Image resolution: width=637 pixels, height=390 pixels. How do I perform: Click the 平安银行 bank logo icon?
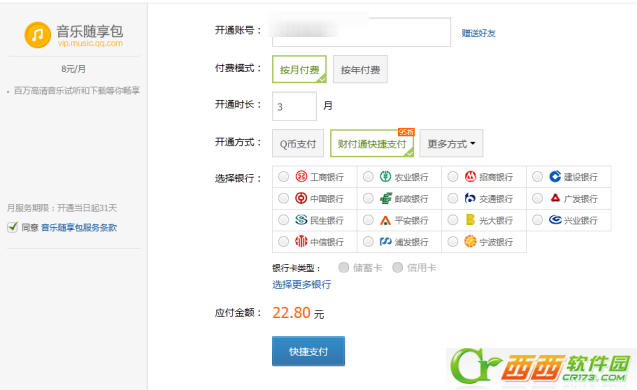(386, 220)
